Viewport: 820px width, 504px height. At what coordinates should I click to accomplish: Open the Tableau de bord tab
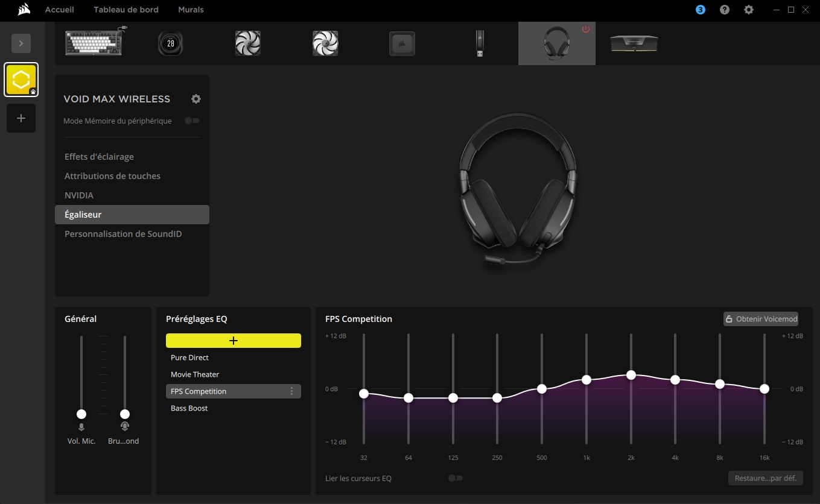coord(126,10)
